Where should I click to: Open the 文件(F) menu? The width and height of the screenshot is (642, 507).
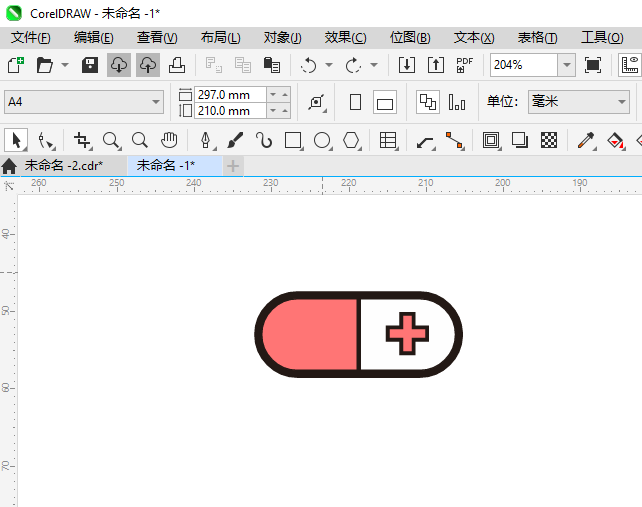[x=31, y=38]
